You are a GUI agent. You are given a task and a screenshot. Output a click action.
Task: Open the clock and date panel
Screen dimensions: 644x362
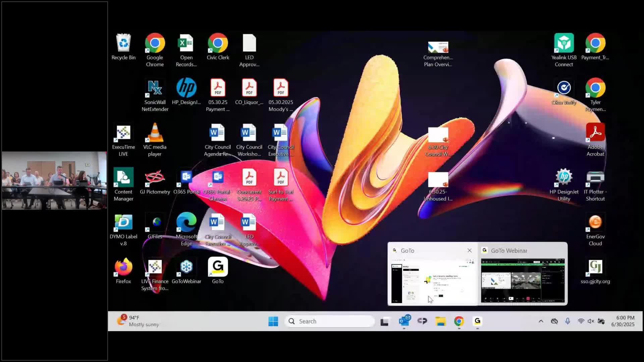click(x=623, y=321)
